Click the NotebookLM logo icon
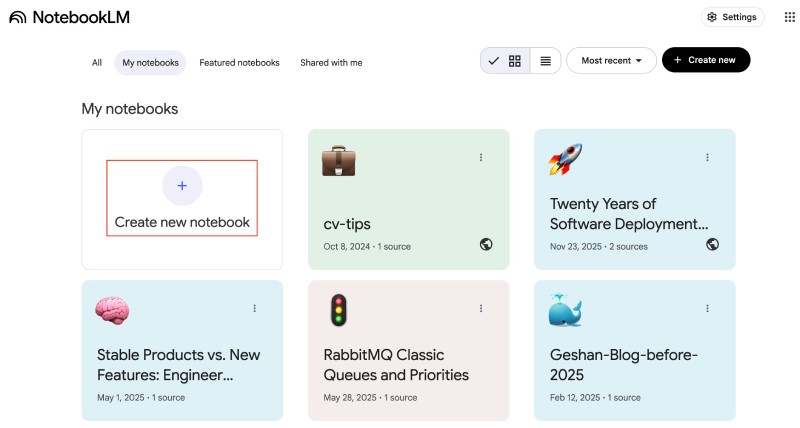 coord(17,17)
